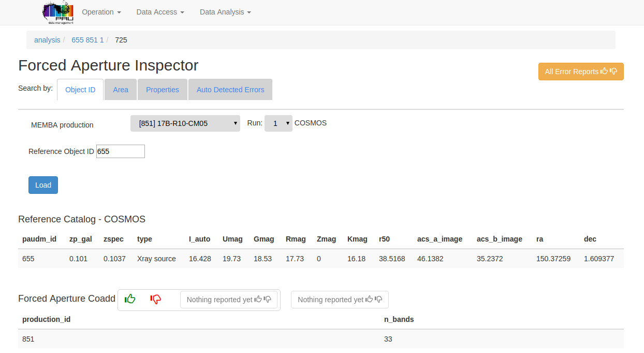
Task: Click the Forced Aperture Inspector heading
Action: point(108,65)
